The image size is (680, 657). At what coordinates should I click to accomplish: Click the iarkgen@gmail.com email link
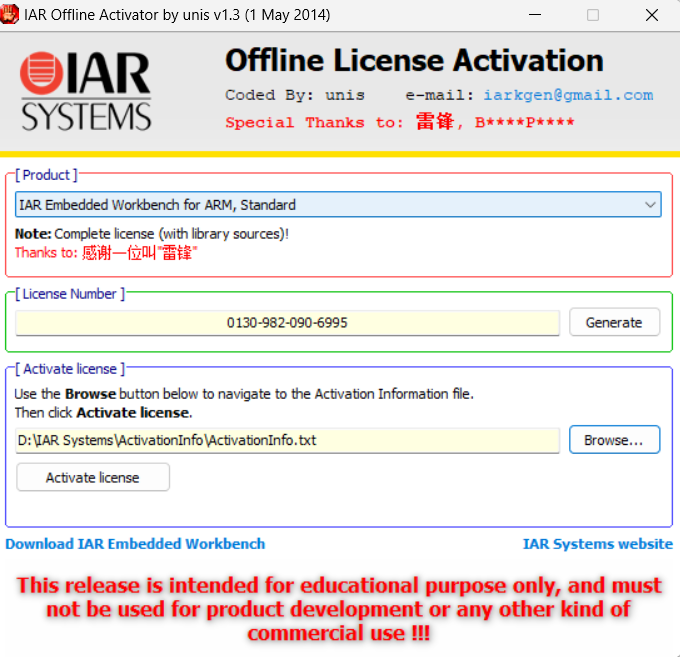[569, 95]
